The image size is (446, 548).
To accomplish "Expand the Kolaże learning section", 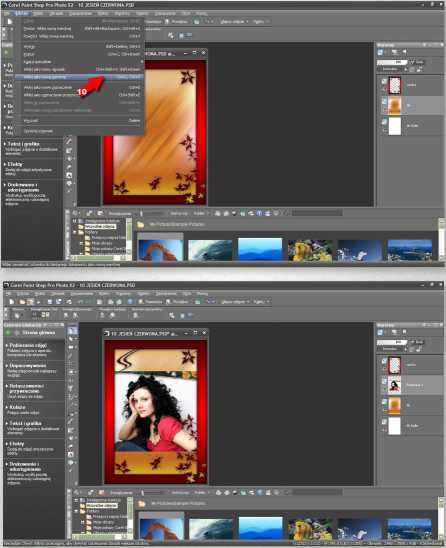I will [x=17, y=407].
